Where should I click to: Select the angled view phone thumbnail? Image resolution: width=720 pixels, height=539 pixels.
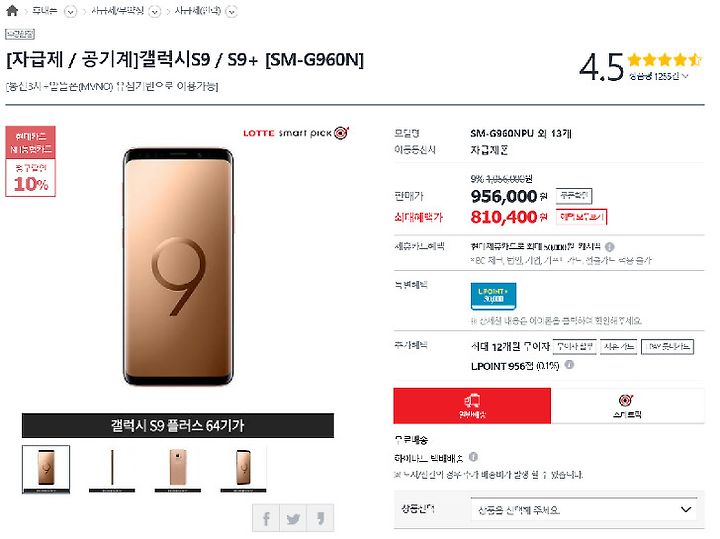tap(243, 469)
